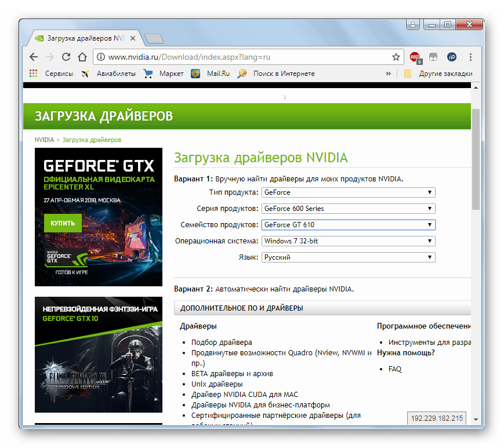The width and height of the screenshot is (504, 448).
Task: Open the Chrome three-dot menu
Action: [470, 57]
